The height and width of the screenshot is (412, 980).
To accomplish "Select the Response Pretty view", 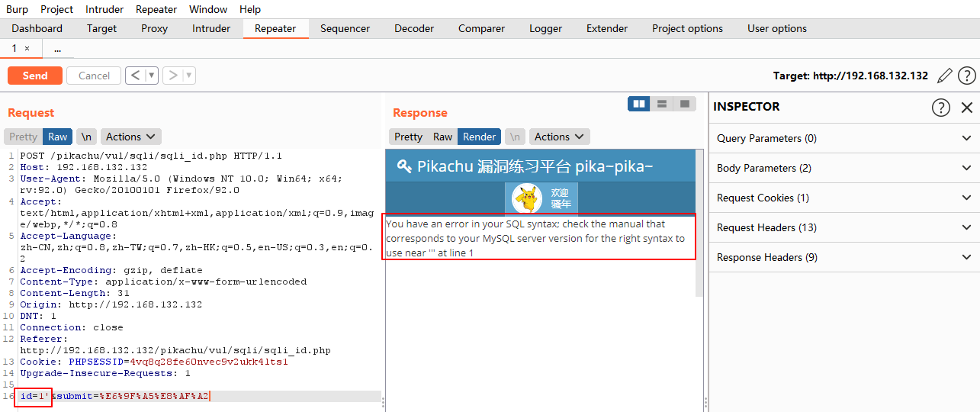I will 408,137.
